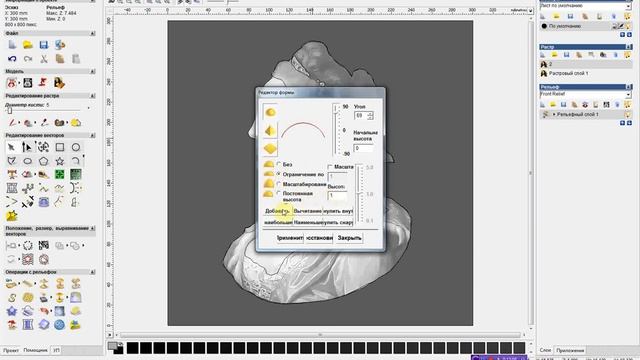Screen dimensions: 640x360
Task: Click the redo arrow icon
Action: coord(28,59)
